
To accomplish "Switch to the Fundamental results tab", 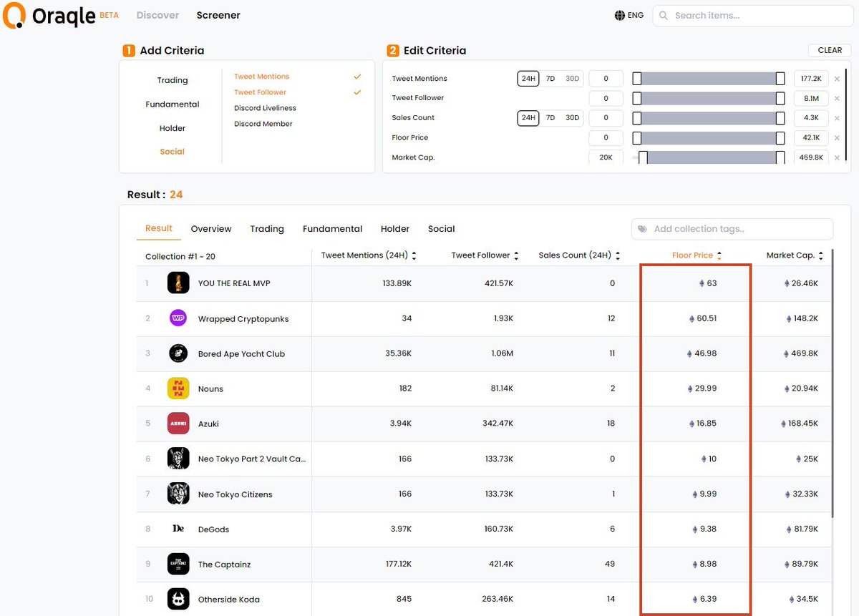I will 332,229.
